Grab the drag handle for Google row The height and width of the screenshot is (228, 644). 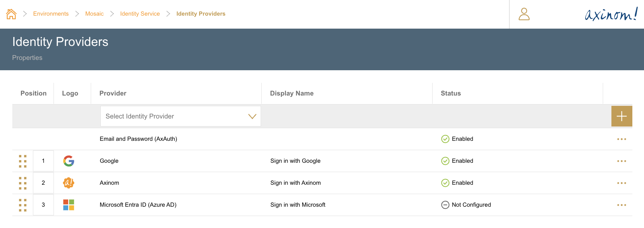[23, 161]
